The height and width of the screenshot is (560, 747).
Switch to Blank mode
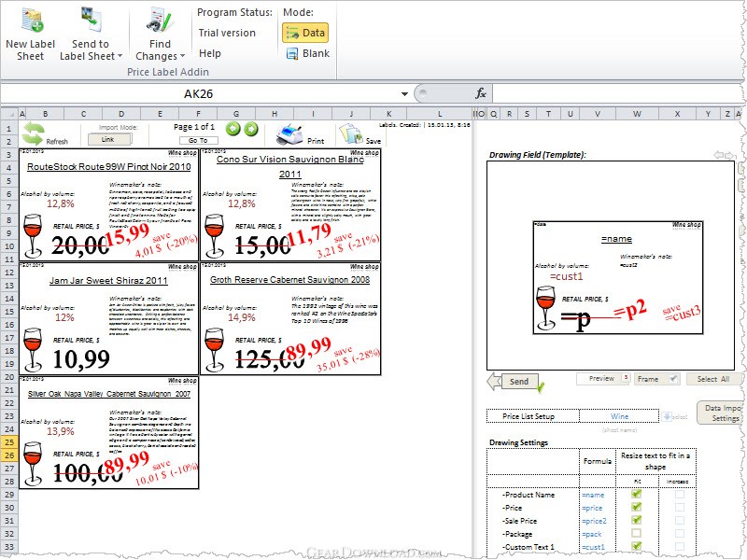(307, 53)
